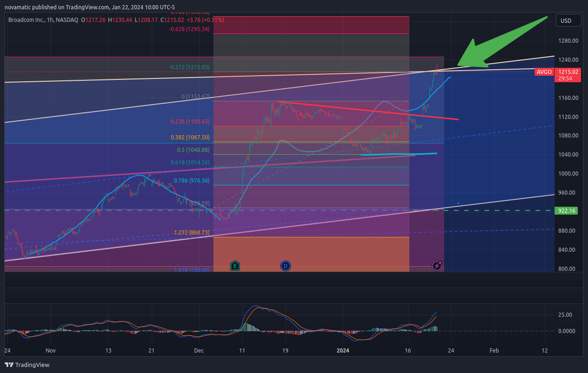
Task: Click the Fib level -0.628 (1295.34) label
Action: point(189,29)
